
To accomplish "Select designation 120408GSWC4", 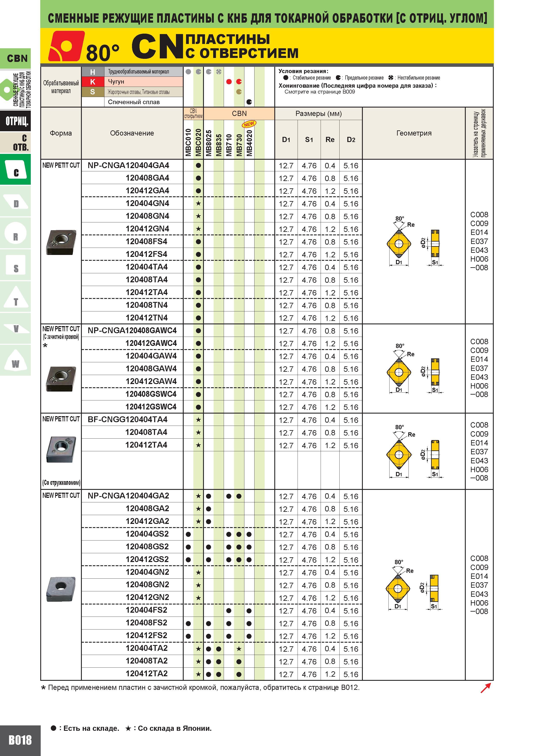I will pos(151,394).
